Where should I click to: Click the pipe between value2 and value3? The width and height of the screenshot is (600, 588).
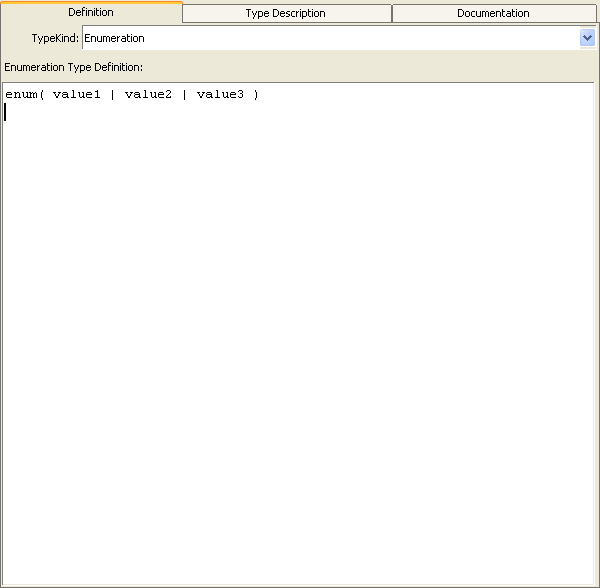pos(185,94)
